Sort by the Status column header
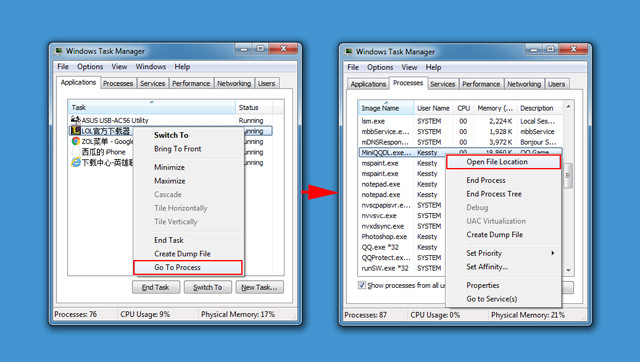 254,107
